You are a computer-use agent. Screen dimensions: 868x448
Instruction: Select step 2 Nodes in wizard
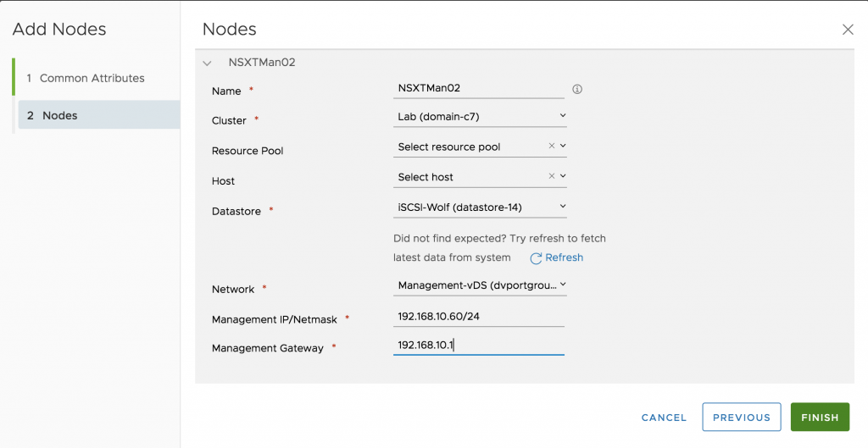pos(99,115)
